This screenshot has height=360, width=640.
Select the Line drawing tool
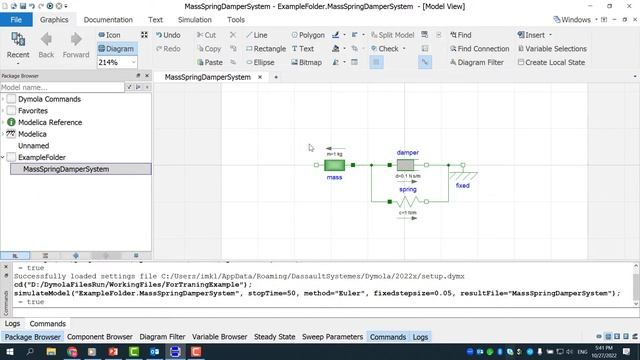(x=257, y=35)
